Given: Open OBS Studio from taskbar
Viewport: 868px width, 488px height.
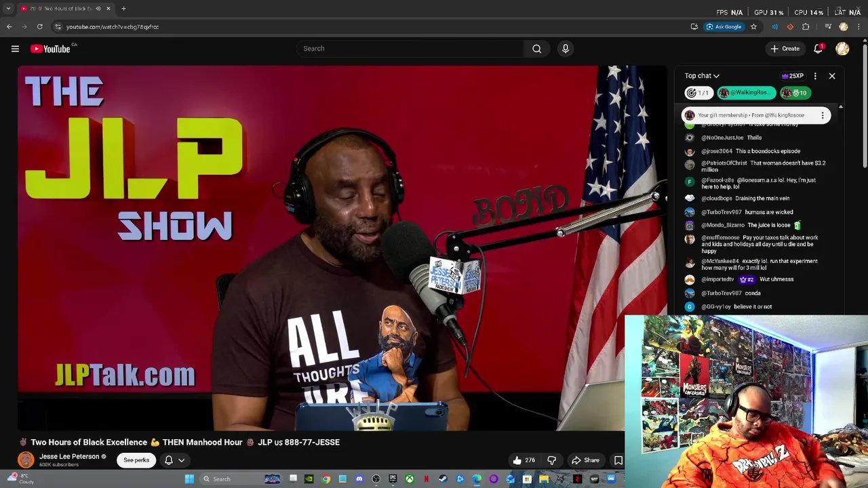Looking at the screenshot, I should [376, 479].
